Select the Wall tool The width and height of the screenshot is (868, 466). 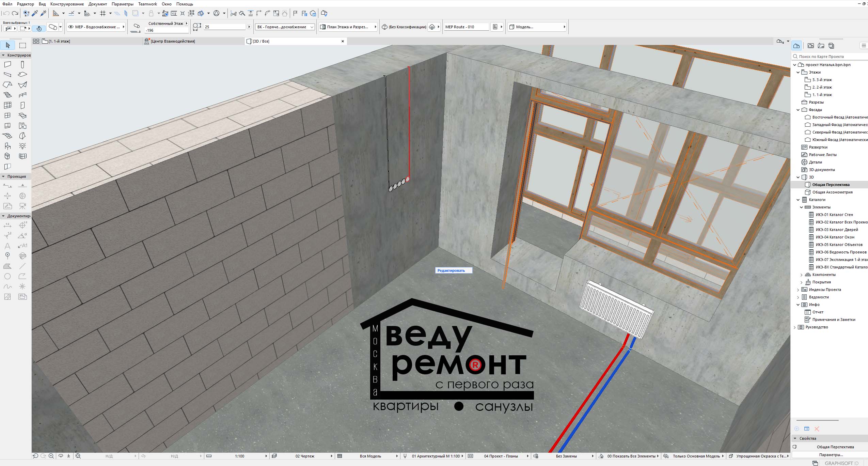tap(7, 64)
